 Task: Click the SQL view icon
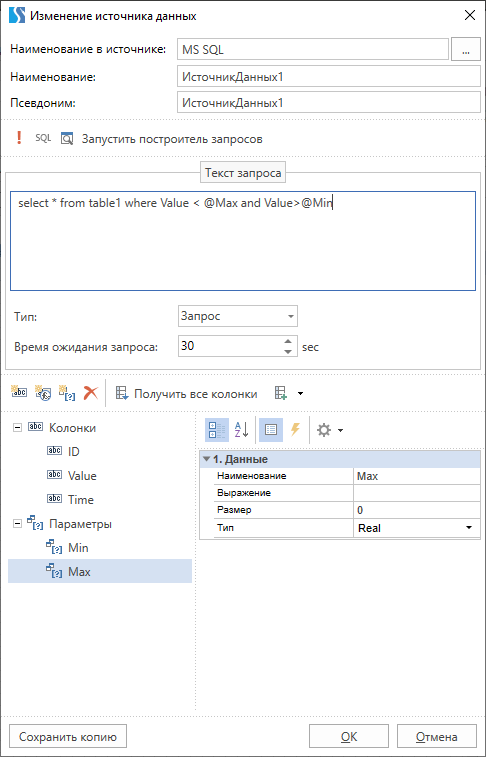pos(43,139)
